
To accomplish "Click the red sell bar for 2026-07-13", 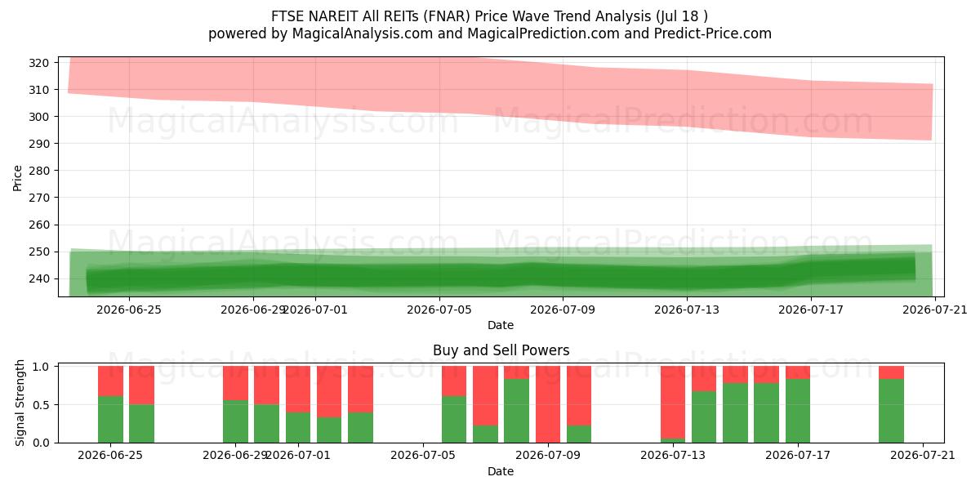I will tap(673, 402).
